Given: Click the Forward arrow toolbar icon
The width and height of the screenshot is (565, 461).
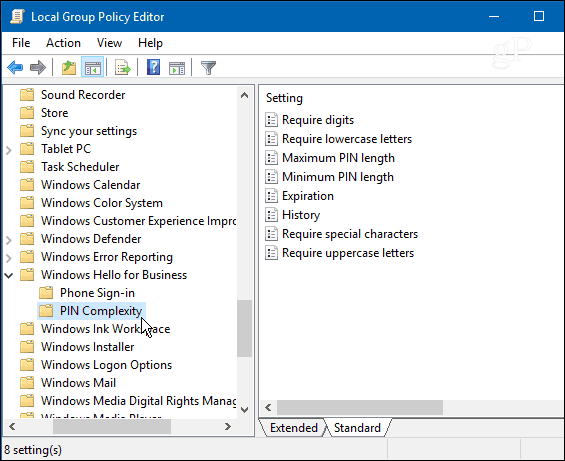Looking at the screenshot, I should point(38,67).
